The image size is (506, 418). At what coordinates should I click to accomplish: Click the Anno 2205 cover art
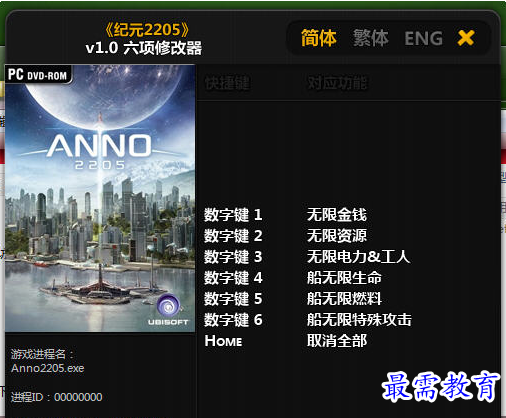pos(100,198)
